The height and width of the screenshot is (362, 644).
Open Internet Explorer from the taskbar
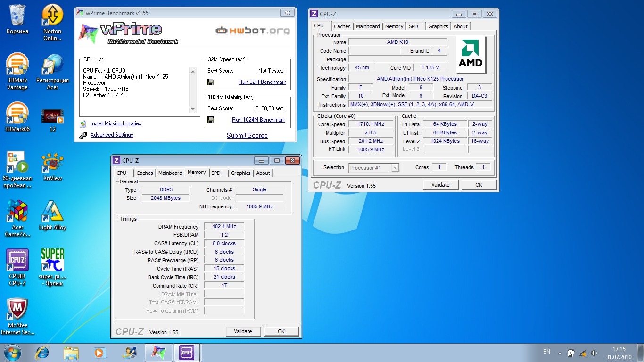43,353
